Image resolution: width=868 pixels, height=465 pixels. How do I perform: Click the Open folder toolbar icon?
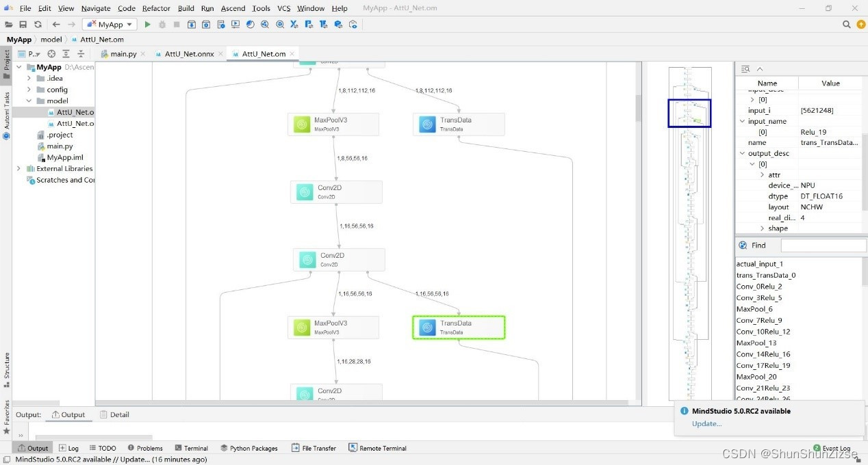[x=9, y=24]
